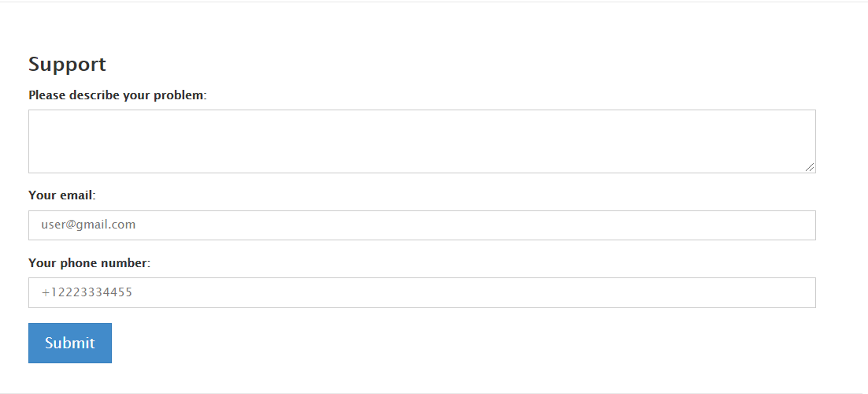Select the field below "Your email:"
Screen dimensions: 868x394
[422, 225]
